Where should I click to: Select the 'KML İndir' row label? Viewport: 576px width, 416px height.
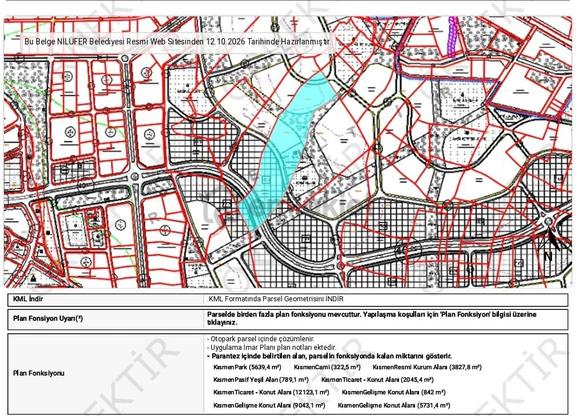pos(28,299)
